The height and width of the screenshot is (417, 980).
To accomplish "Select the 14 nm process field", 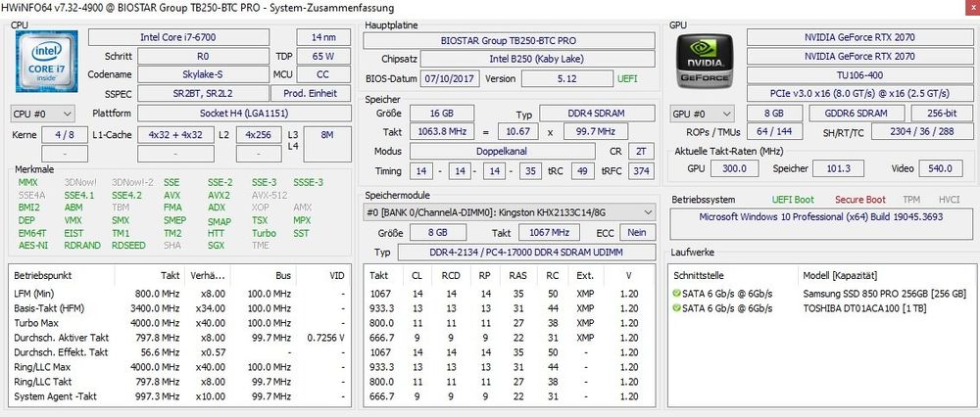I will [323, 37].
